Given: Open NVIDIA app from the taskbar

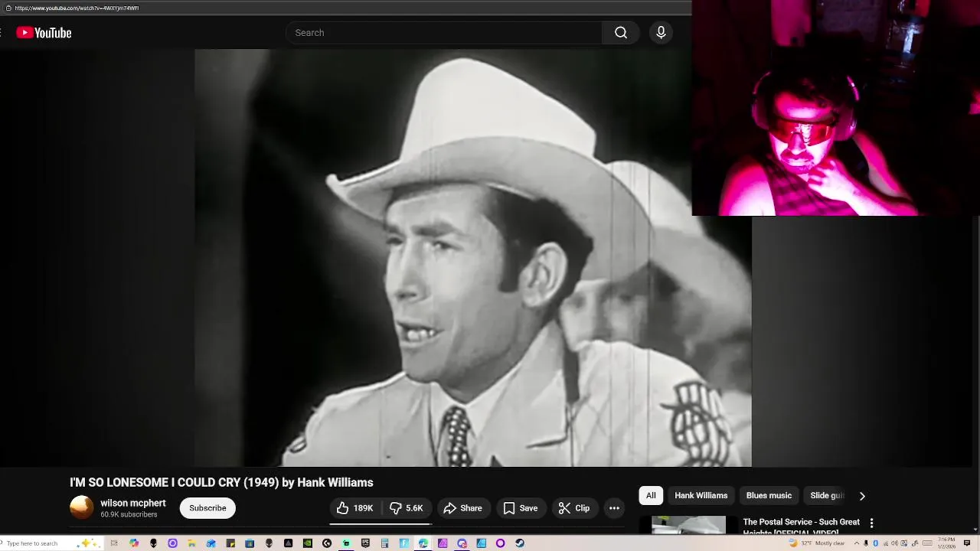Looking at the screenshot, I should 308,543.
